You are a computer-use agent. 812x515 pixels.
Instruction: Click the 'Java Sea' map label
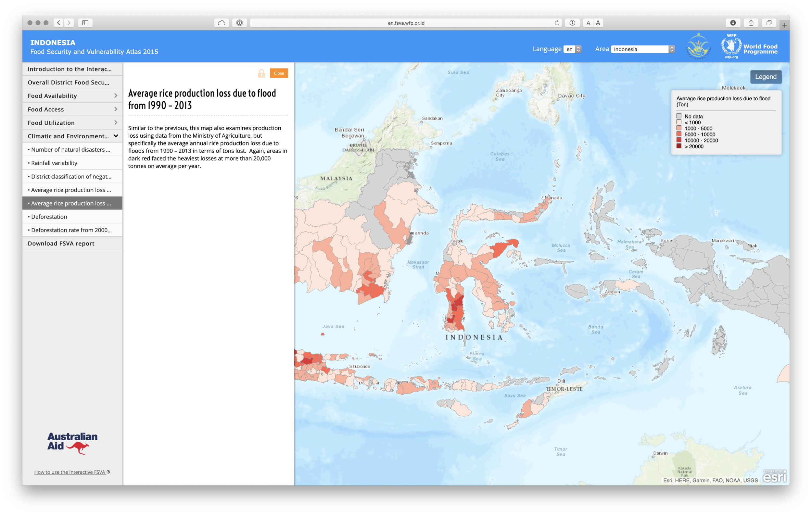(x=333, y=326)
